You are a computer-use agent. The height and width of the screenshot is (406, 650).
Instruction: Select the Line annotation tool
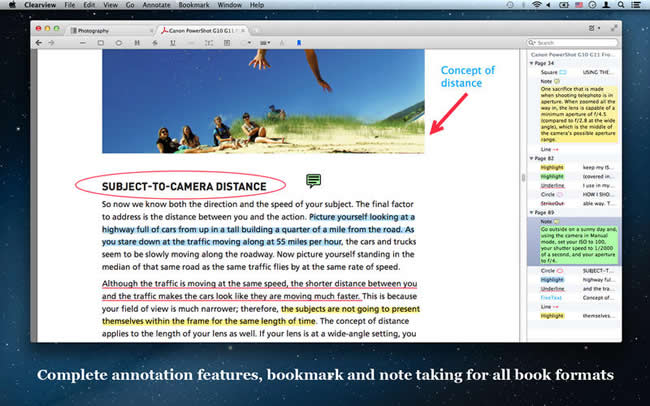point(82,43)
